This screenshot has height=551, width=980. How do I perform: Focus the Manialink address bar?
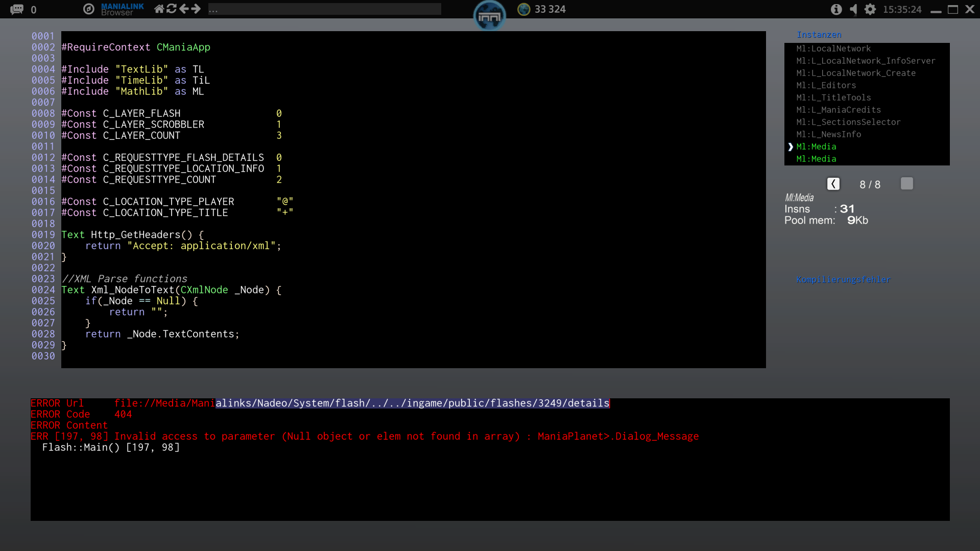(x=325, y=9)
